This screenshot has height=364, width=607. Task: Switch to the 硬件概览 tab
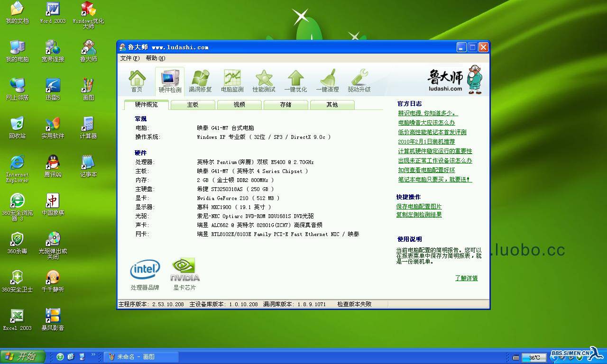coord(146,105)
